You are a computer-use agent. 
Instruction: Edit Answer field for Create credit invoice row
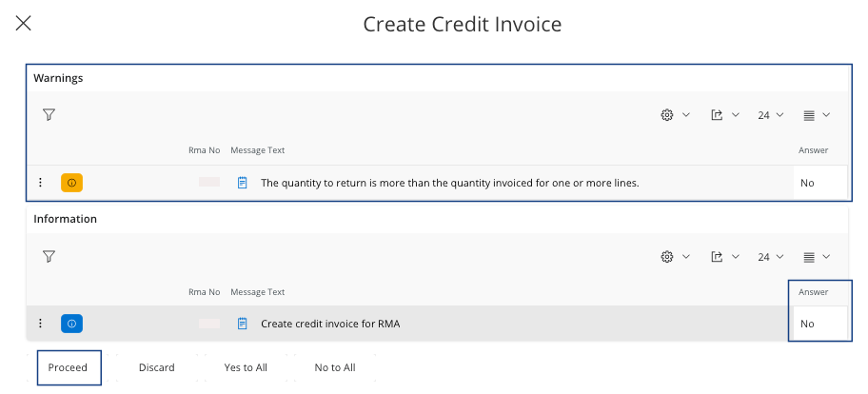[819, 324]
